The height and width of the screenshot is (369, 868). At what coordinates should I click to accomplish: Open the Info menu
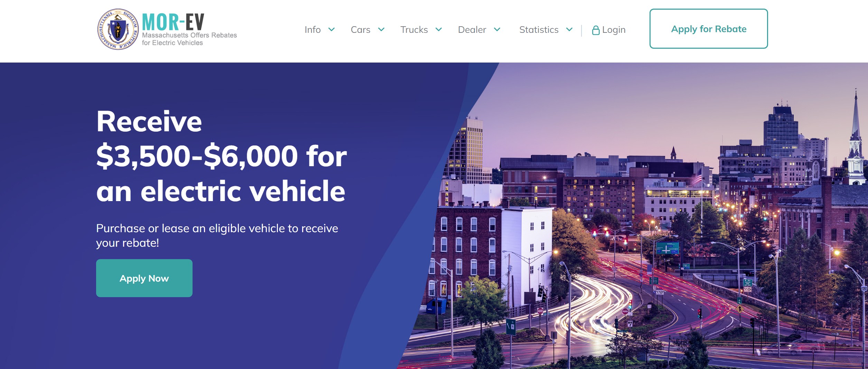[x=312, y=30]
